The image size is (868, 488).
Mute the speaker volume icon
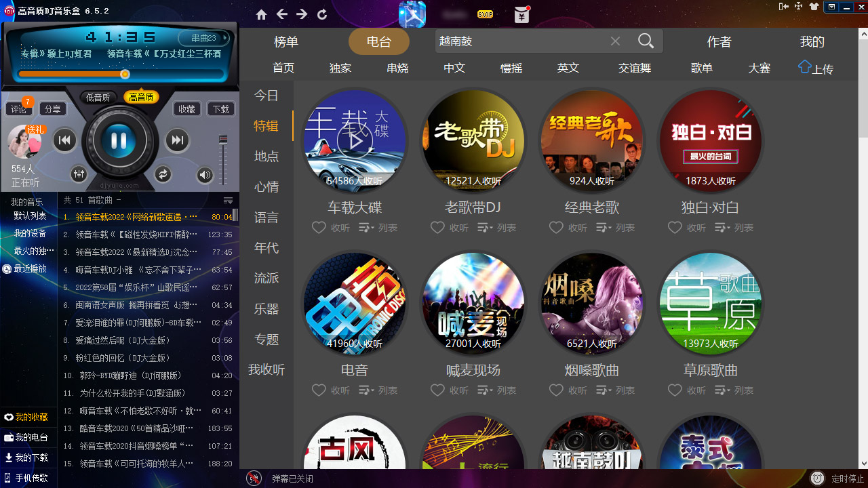[205, 174]
